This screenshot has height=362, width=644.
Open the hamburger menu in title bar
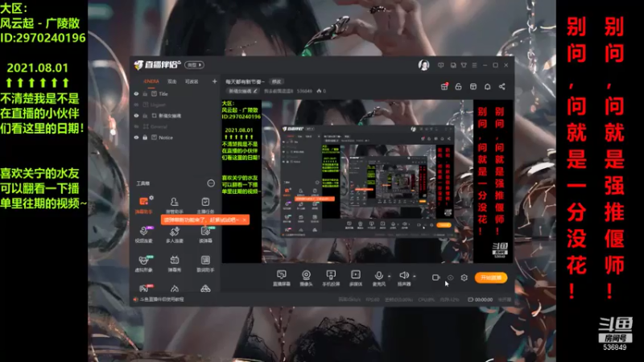tap(474, 65)
